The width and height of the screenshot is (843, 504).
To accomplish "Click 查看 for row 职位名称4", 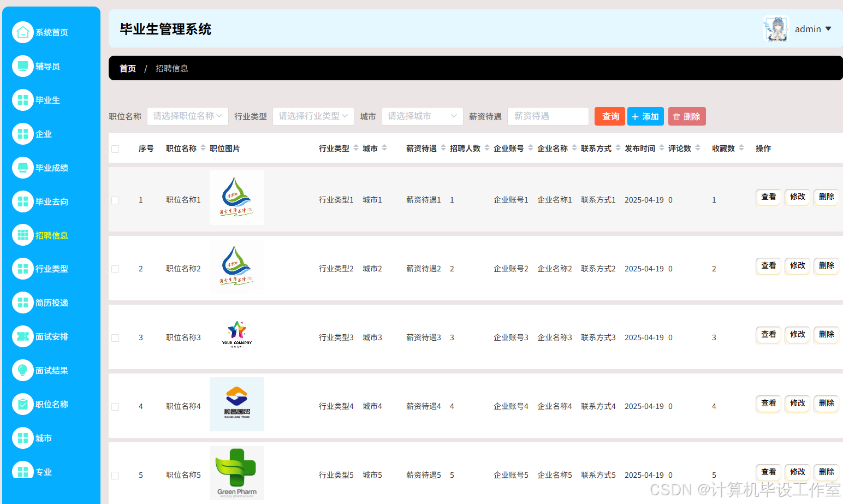I will (x=768, y=403).
